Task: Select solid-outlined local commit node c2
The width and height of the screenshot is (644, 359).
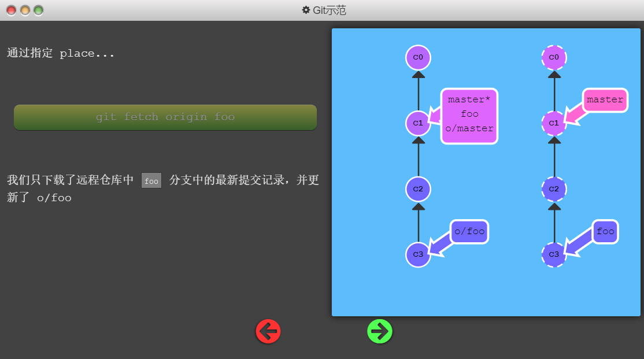Action: pos(418,189)
